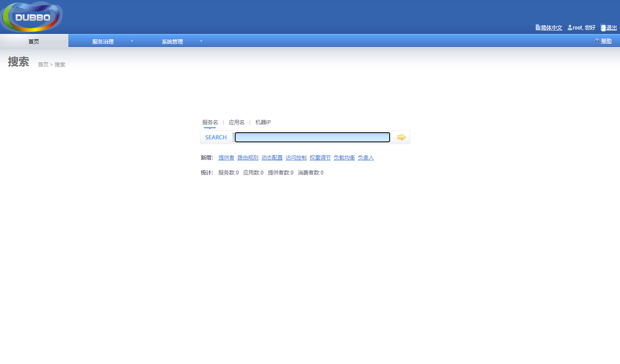Click the language document icon

[x=538, y=27]
